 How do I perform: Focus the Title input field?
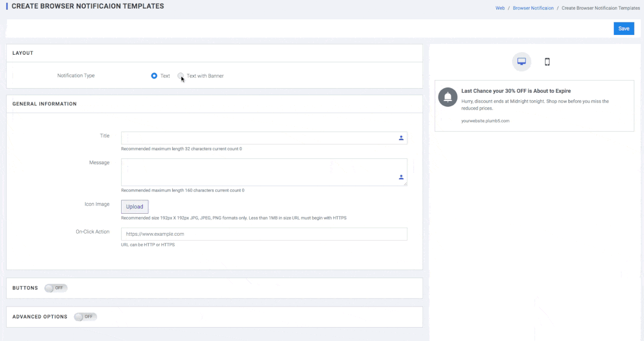[x=264, y=138]
